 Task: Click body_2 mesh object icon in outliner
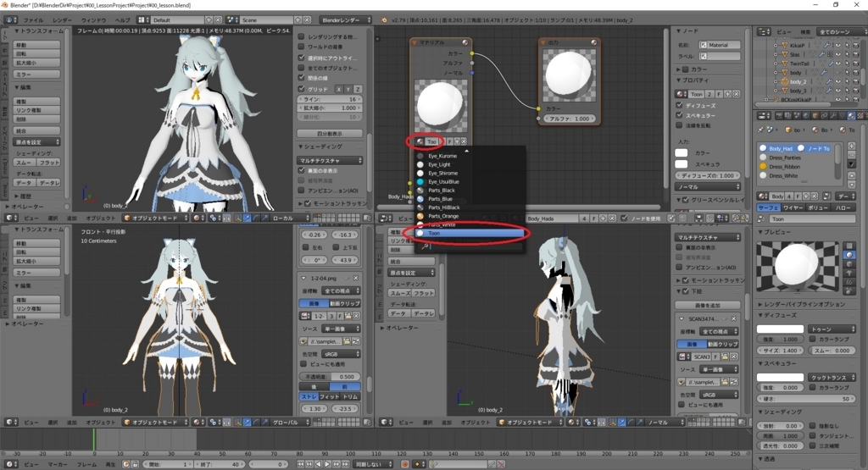pos(784,81)
